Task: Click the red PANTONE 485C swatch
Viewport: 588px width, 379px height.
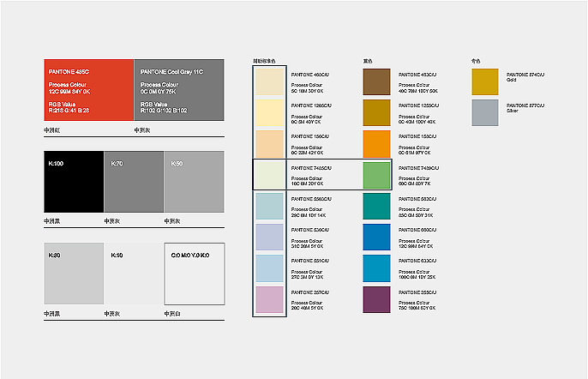Action: tap(88, 89)
